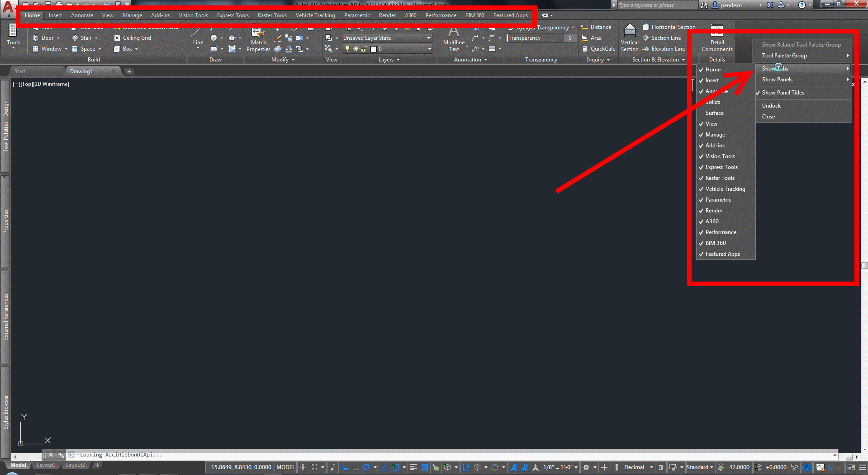
Task: Click the MODEL button in the status bar
Action: [x=285, y=467]
